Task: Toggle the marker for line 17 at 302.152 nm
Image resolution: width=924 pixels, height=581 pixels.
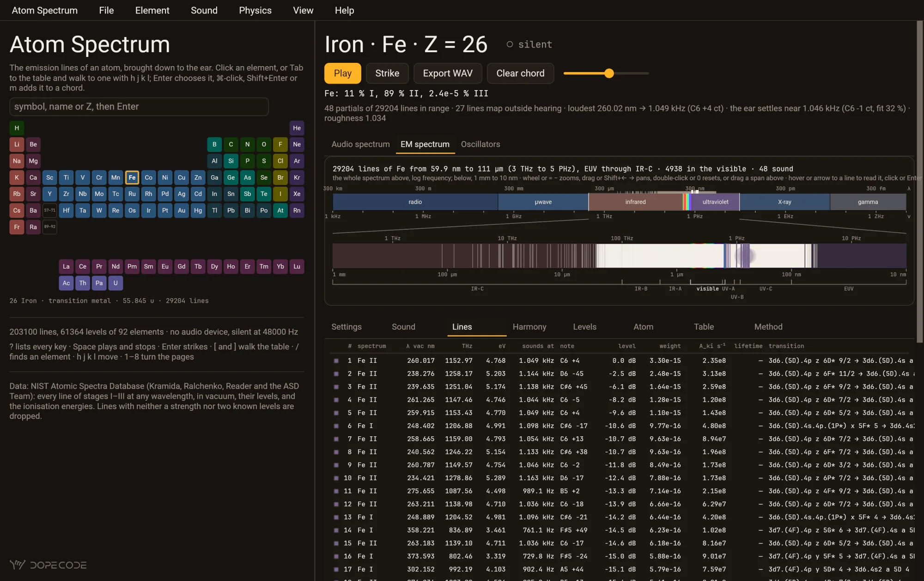Action: coord(336,569)
